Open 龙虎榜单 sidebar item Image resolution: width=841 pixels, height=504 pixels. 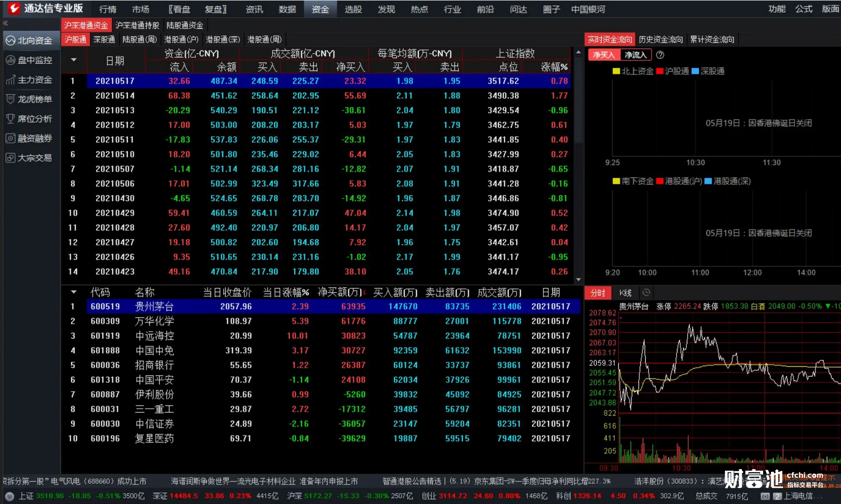30,99
